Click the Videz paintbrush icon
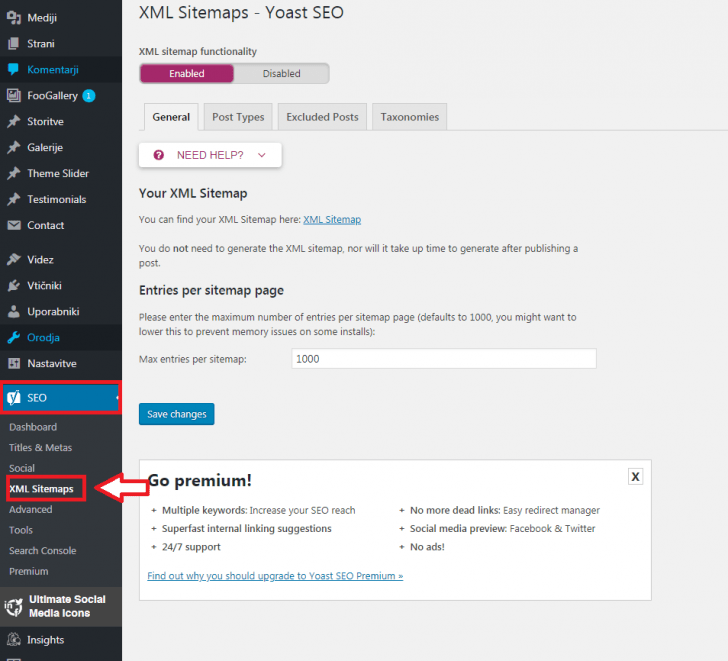The width and height of the screenshot is (728, 661). click(x=14, y=259)
